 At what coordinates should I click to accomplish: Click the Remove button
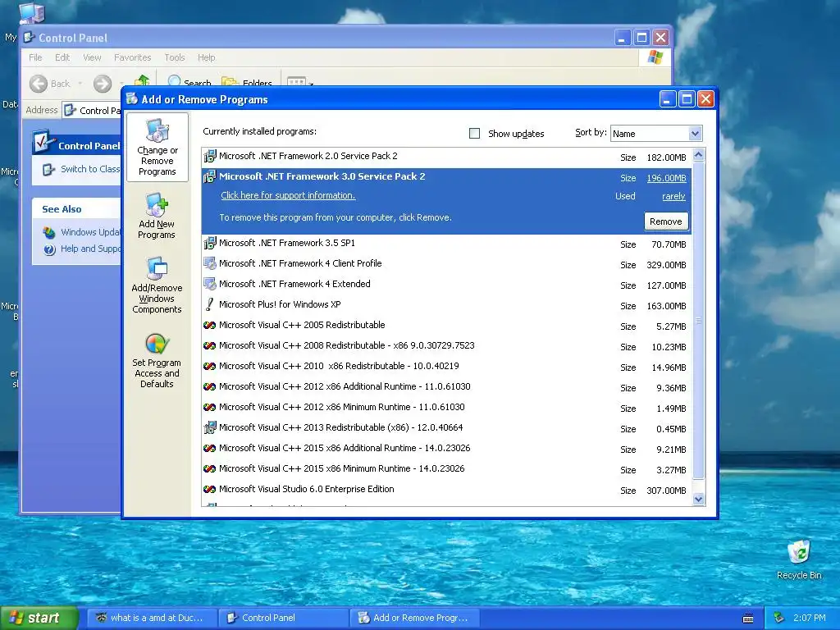pyautogui.click(x=666, y=221)
